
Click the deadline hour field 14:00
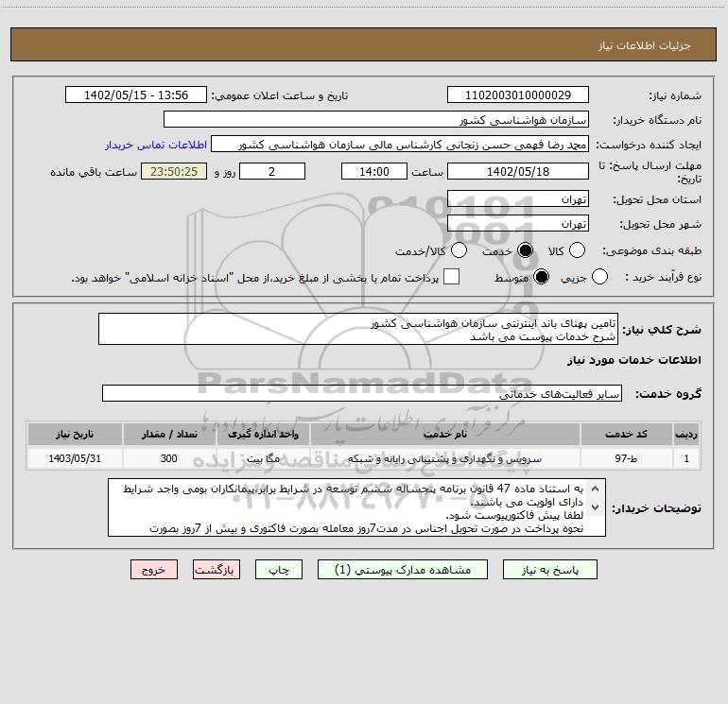click(374, 171)
